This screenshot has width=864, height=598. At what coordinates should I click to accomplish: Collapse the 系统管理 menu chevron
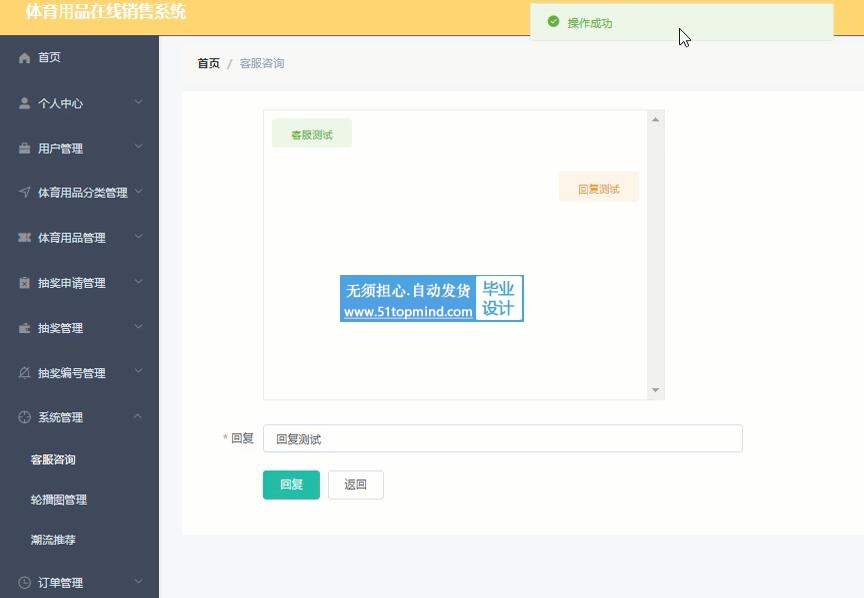pyautogui.click(x=138, y=416)
